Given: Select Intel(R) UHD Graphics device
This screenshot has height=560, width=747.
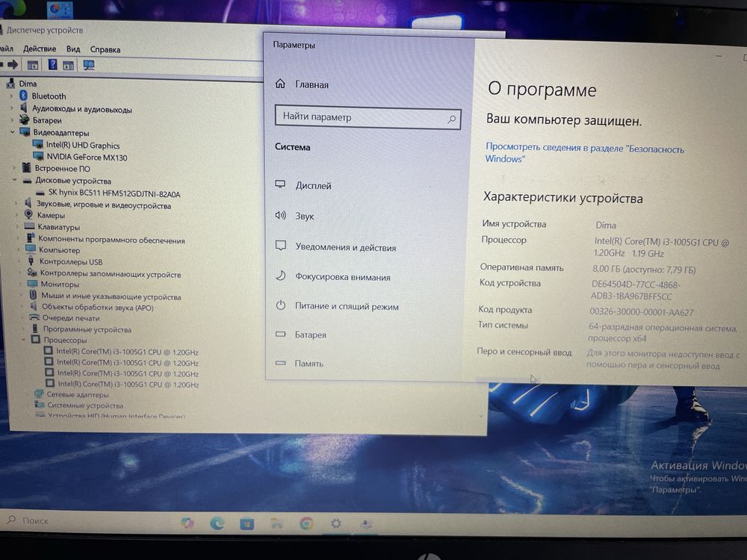Looking at the screenshot, I should coord(82,146).
